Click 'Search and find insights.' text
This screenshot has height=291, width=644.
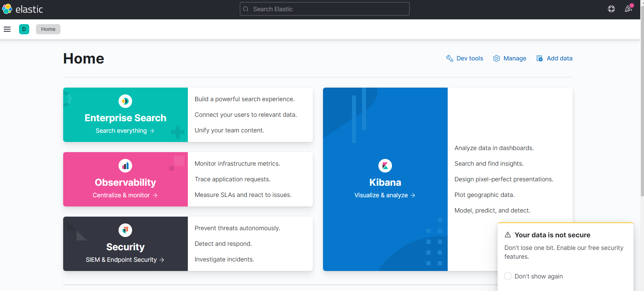pyautogui.click(x=489, y=164)
